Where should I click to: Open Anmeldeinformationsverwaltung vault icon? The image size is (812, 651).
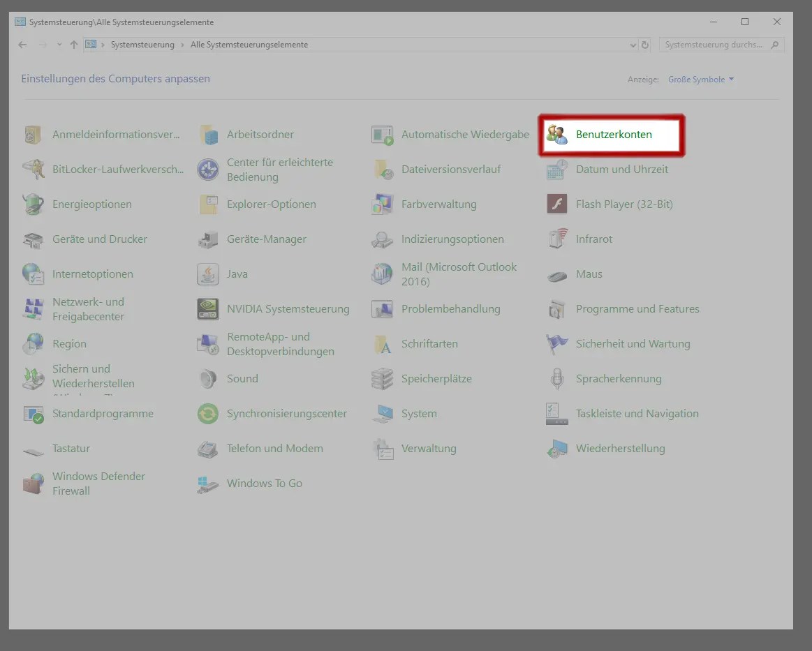pos(33,135)
